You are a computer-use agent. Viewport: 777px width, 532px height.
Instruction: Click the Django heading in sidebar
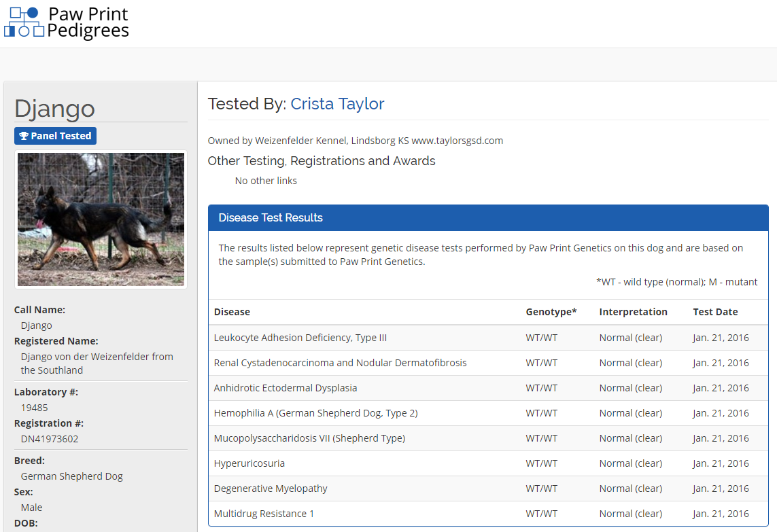(x=54, y=109)
